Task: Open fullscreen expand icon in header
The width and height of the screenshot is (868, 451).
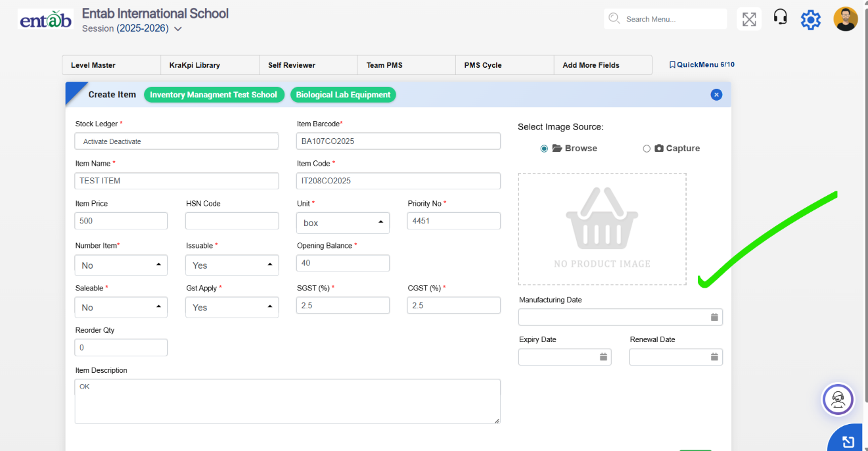Action: tap(749, 19)
